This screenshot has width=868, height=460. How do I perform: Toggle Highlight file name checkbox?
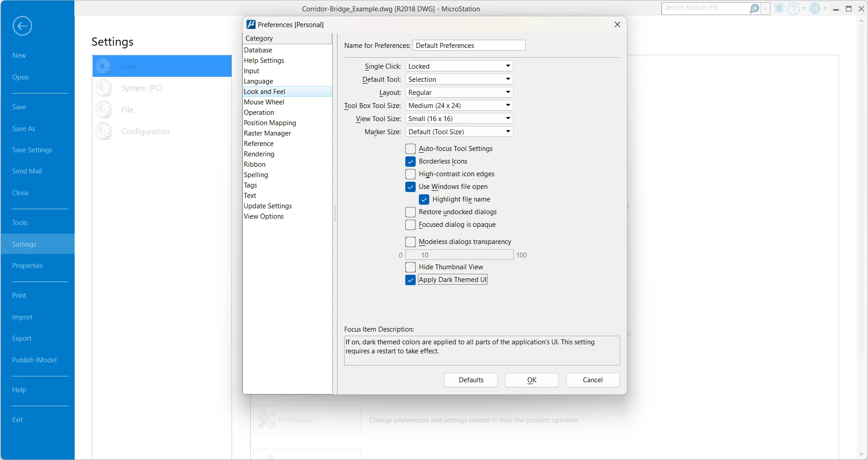pyautogui.click(x=424, y=199)
